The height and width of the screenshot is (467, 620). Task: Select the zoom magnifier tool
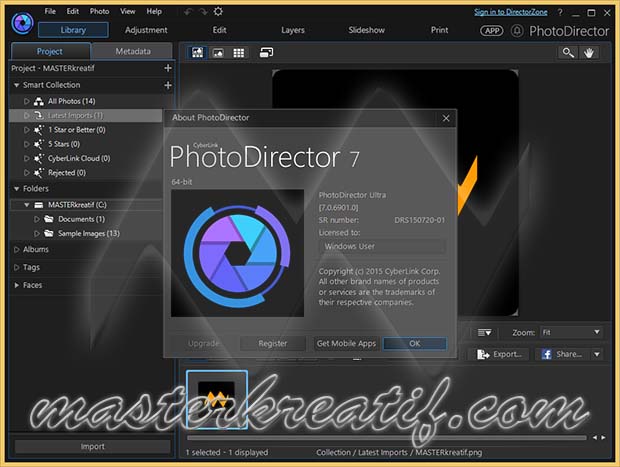pyautogui.click(x=568, y=53)
